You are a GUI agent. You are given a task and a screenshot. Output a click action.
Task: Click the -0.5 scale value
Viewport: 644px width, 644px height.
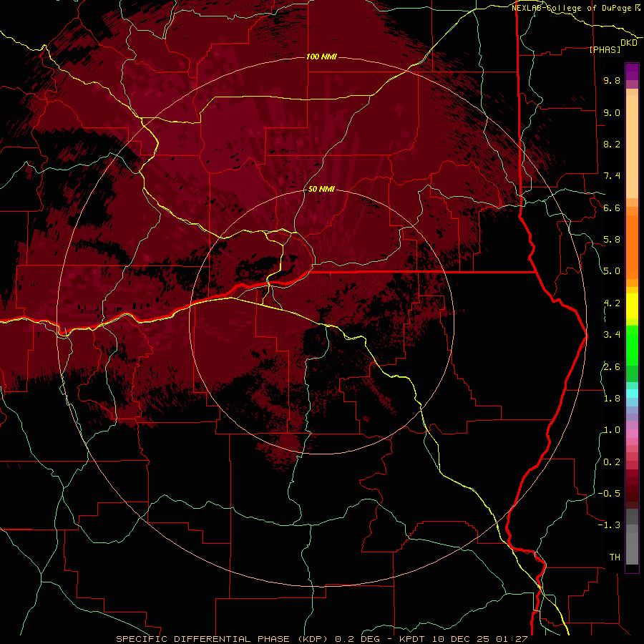point(609,494)
